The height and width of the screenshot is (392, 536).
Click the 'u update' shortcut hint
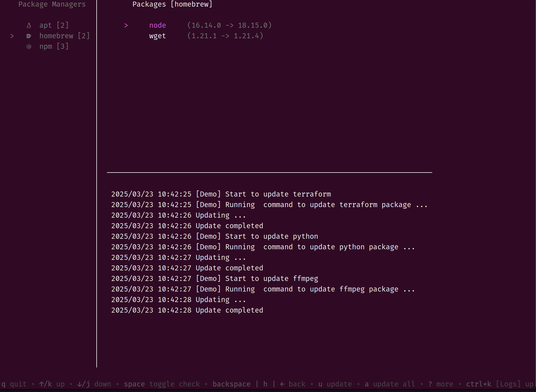point(335,384)
